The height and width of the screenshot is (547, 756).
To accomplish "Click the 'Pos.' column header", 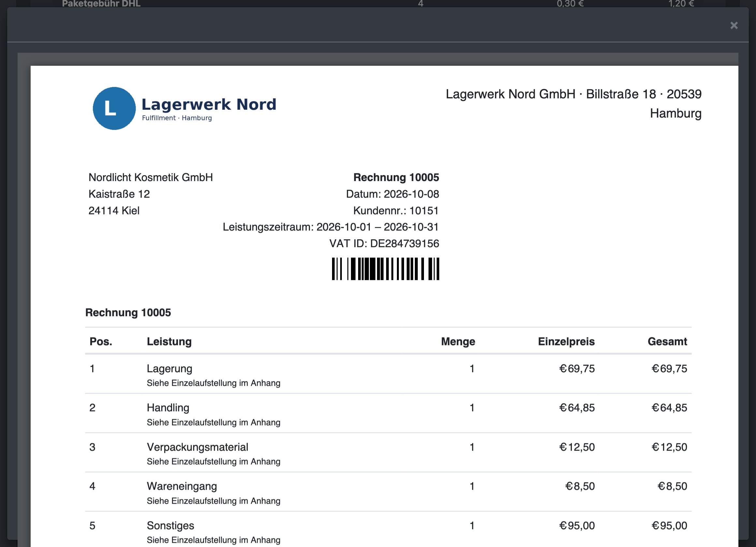I will (101, 342).
